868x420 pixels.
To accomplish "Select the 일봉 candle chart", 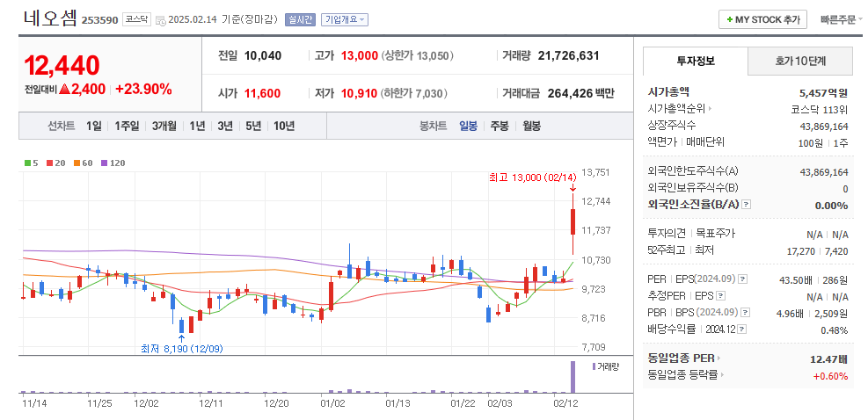I will tap(468, 127).
